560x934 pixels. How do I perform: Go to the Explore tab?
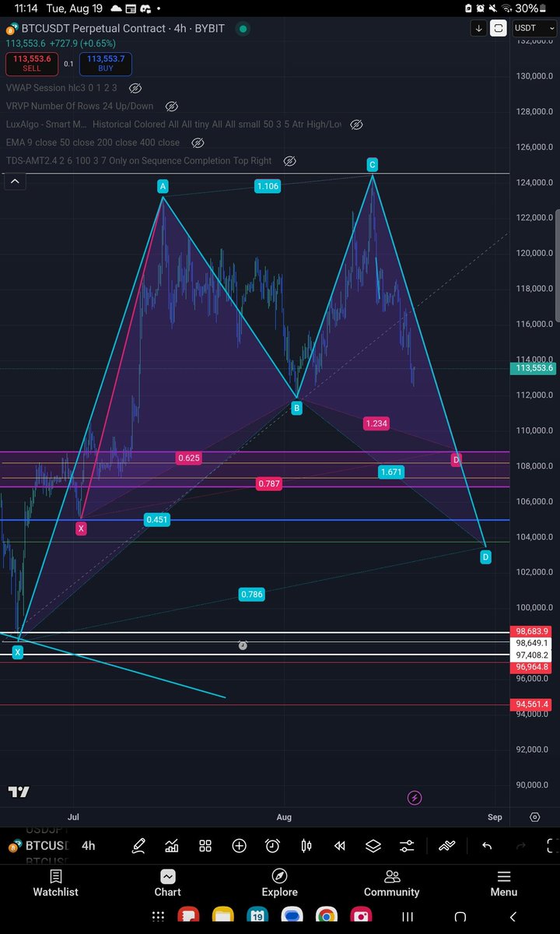point(280,883)
